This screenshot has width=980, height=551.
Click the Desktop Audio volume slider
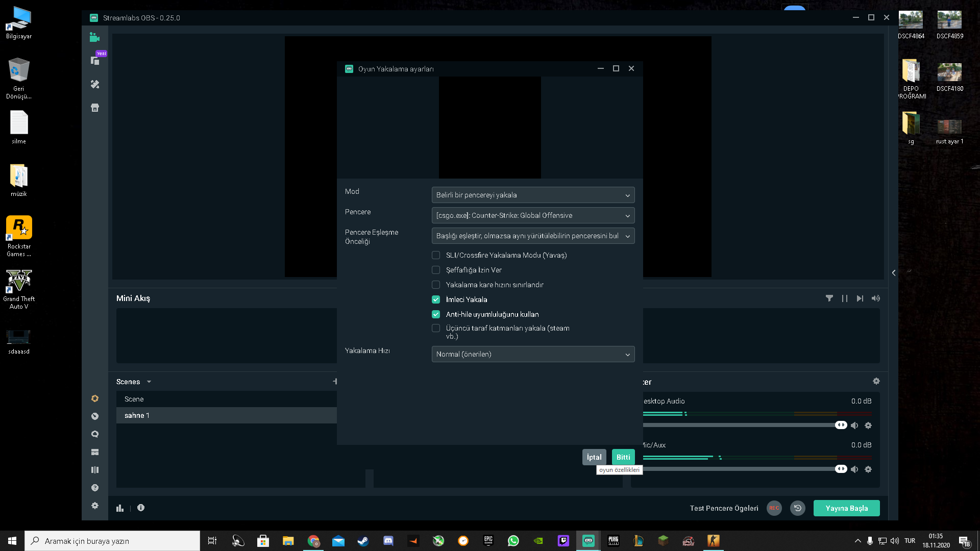[740, 425]
